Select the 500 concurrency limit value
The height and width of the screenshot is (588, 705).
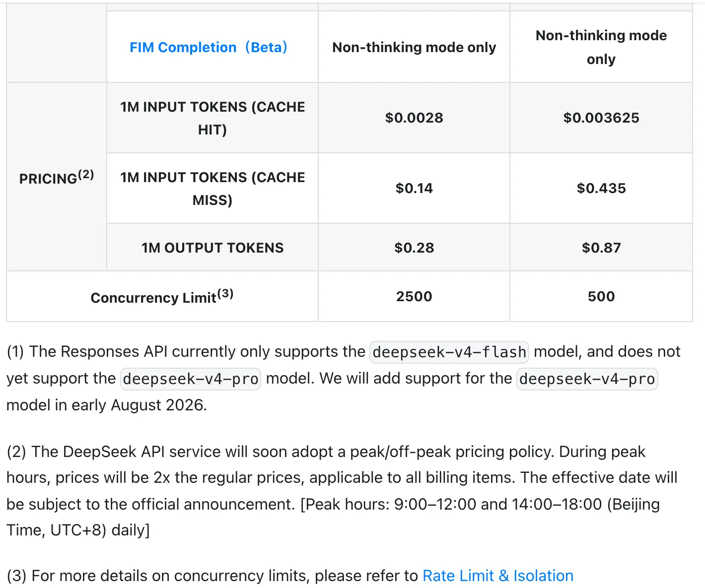(601, 296)
